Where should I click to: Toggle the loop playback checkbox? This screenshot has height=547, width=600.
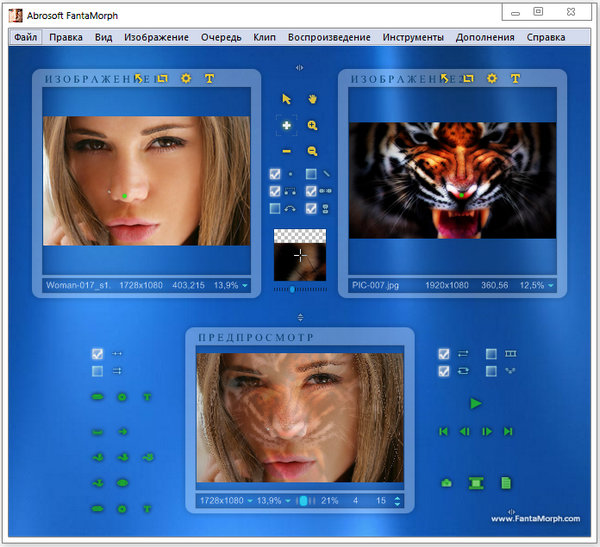444,371
